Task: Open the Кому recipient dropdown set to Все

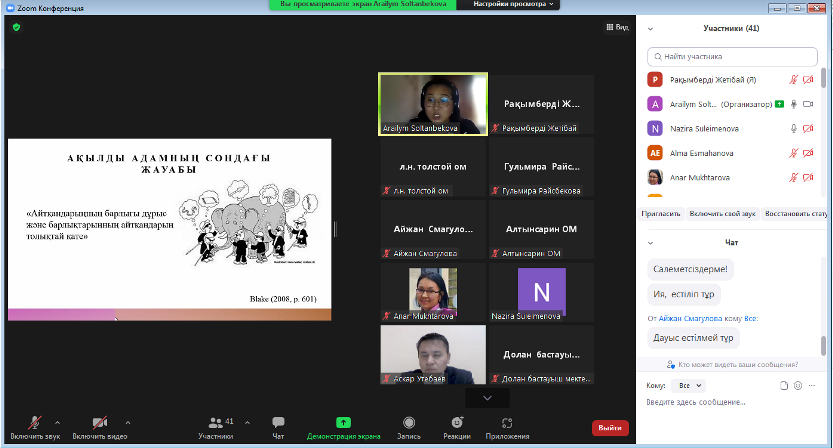Action: 691,385
